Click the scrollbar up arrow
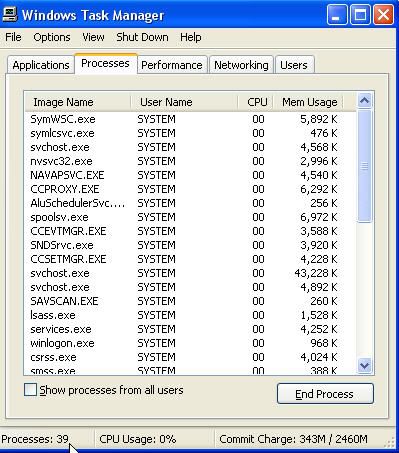Image resolution: width=399 pixels, height=453 pixels. [364, 100]
